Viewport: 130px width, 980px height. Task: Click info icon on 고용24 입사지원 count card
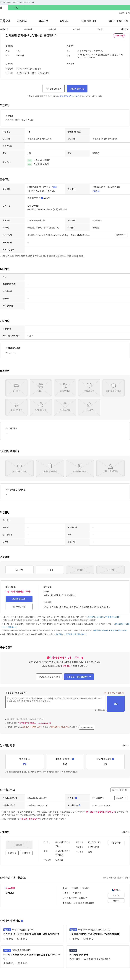point(113,759)
